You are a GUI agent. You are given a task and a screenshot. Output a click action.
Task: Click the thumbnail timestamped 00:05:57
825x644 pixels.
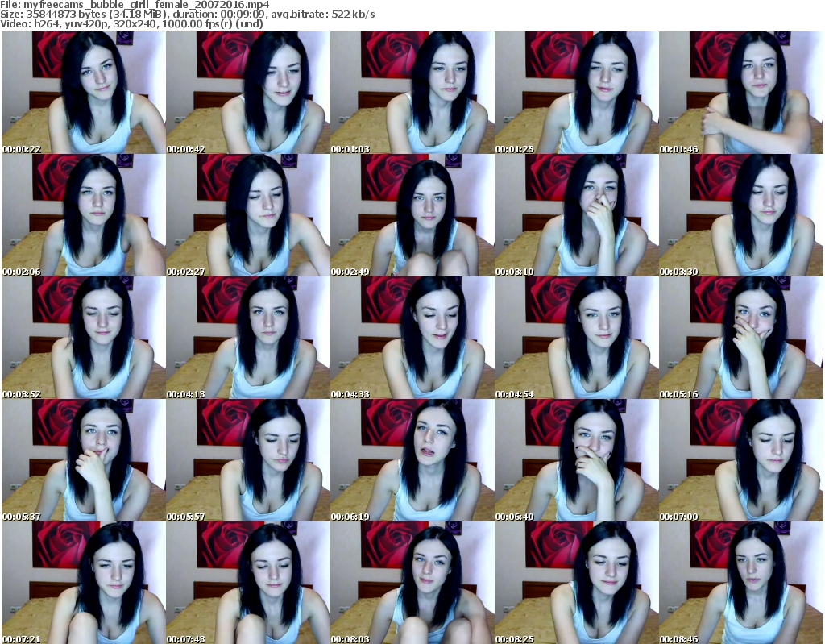click(248, 460)
